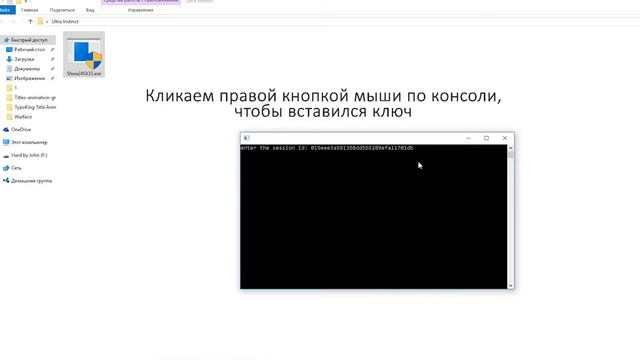Click Ultra Instinct in the address path
This screenshot has width=640, height=360.
click(x=65, y=21)
